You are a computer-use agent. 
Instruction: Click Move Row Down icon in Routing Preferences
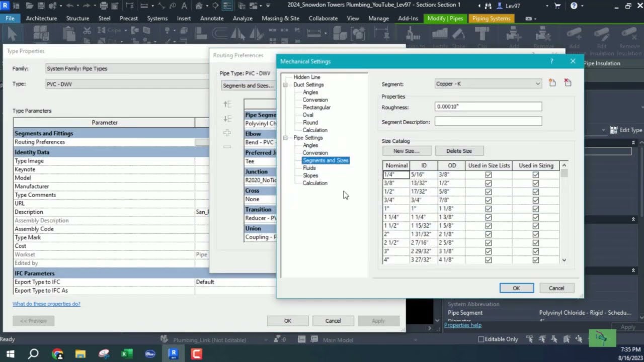[227, 119]
